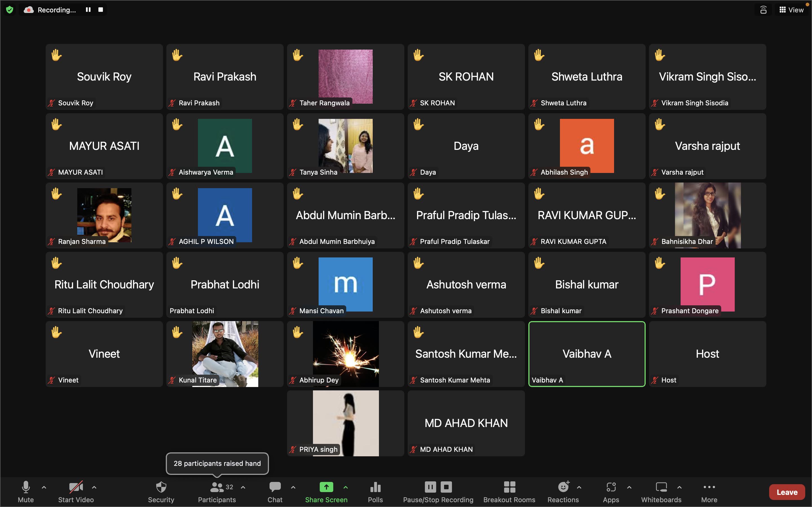The height and width of the screenshot is (507, 812).
Task: Mute the microphone
Action: [x=26, y=492]
